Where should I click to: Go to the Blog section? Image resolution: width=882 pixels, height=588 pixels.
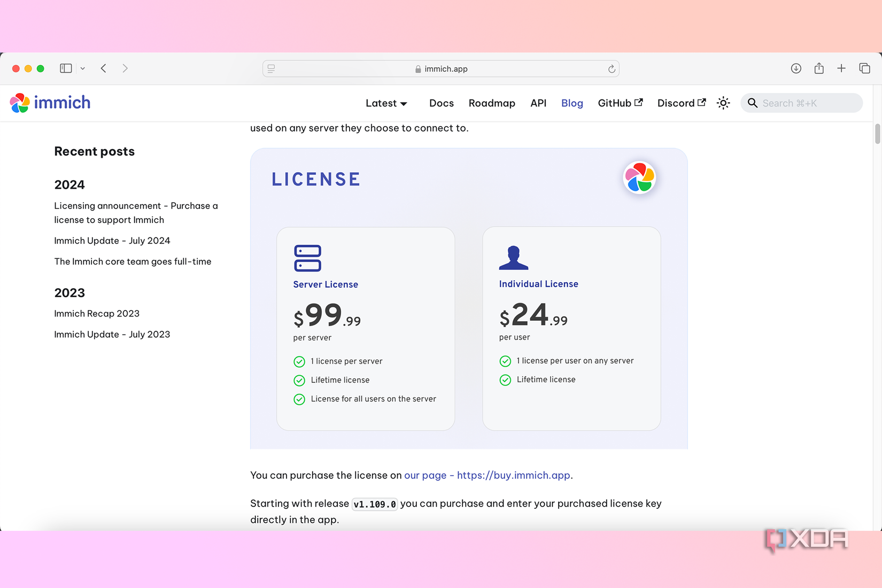pyautogui.click(x=572, y=103)
